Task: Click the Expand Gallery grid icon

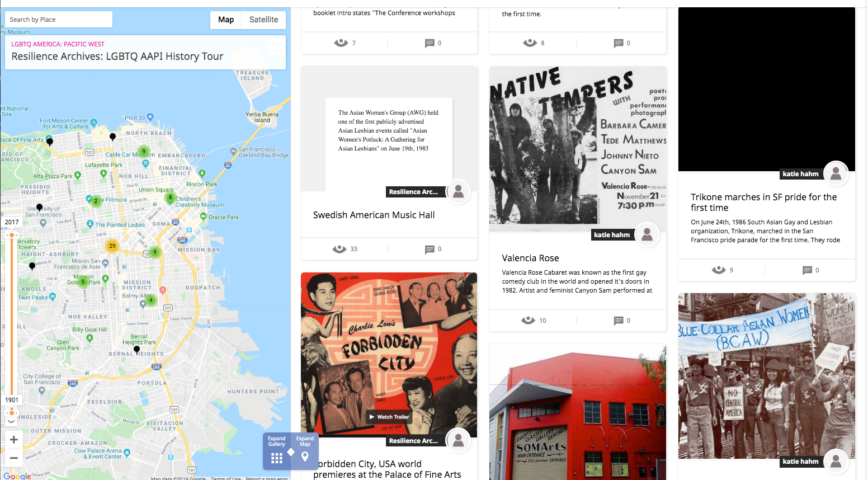Action: 277,458
